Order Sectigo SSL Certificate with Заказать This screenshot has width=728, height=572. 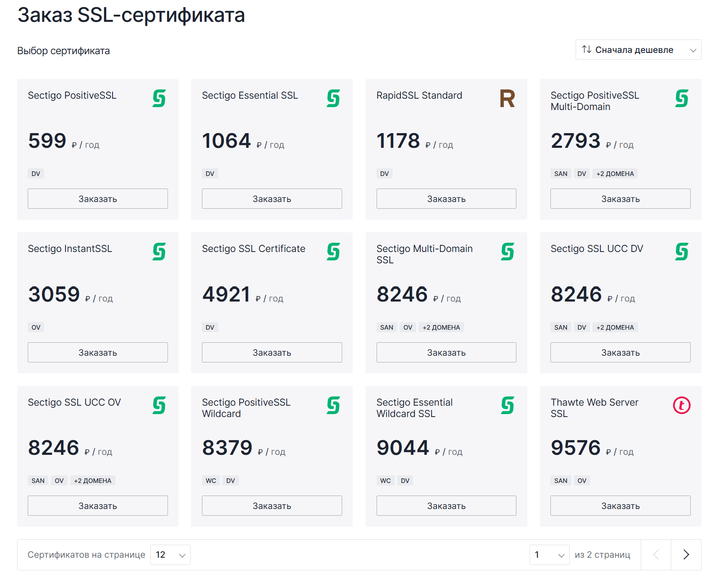pyautogui.click(x=272, y=352)
